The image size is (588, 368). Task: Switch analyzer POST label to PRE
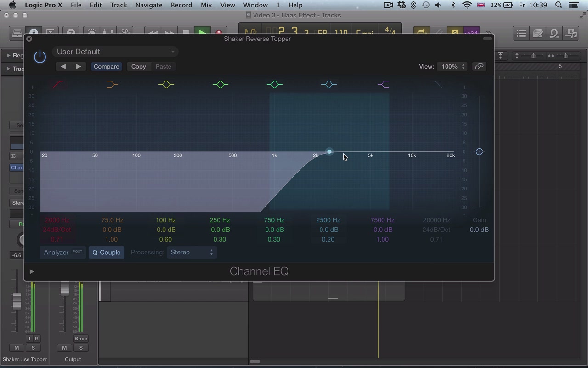[78, 252]
